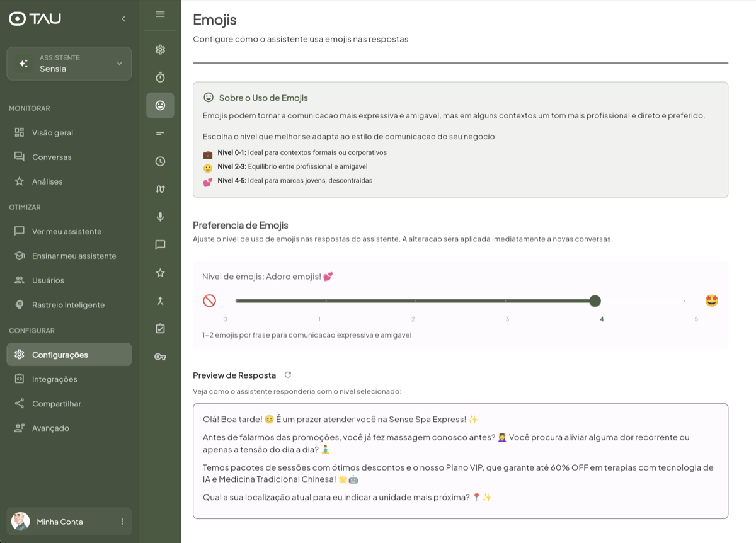The image size is (756, 543).
Task: Select the stopwatch timer icon
Action: 160,77
